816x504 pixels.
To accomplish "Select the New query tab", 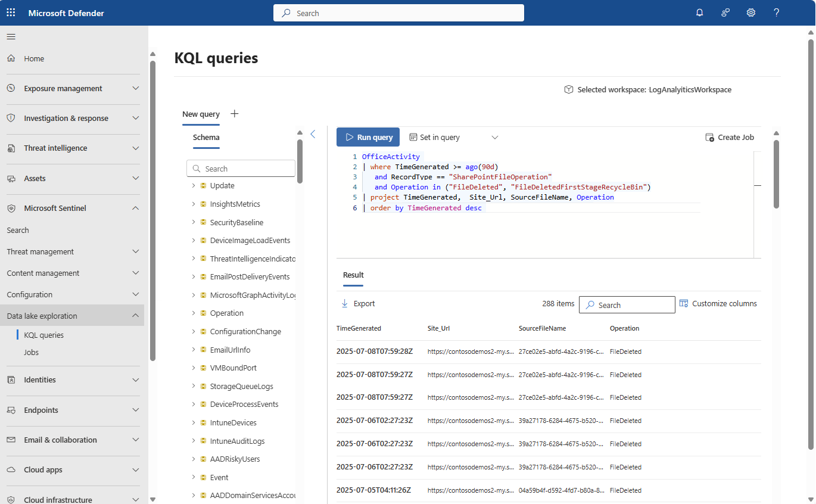I will (x=201, y=114).
